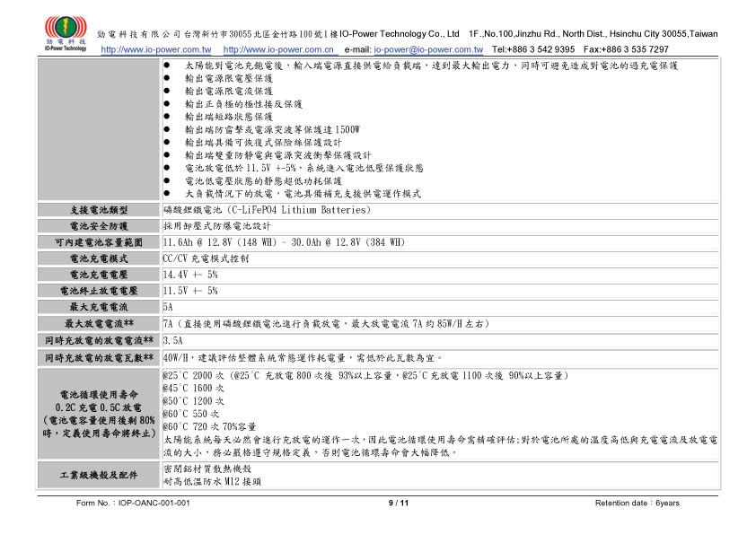Screen dimensions: 756x534
Task: Click the Fax +886 3 535 7297 text
Action: coord(626,49)
